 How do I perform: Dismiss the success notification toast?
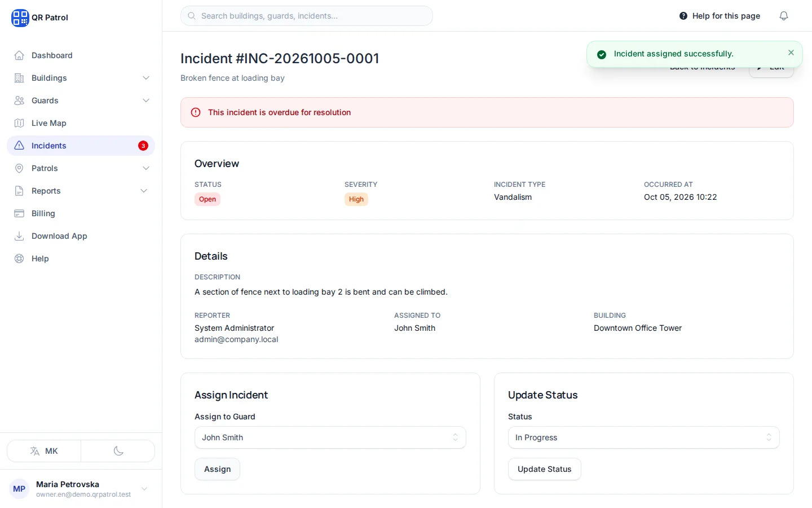[x=791, y=52]
